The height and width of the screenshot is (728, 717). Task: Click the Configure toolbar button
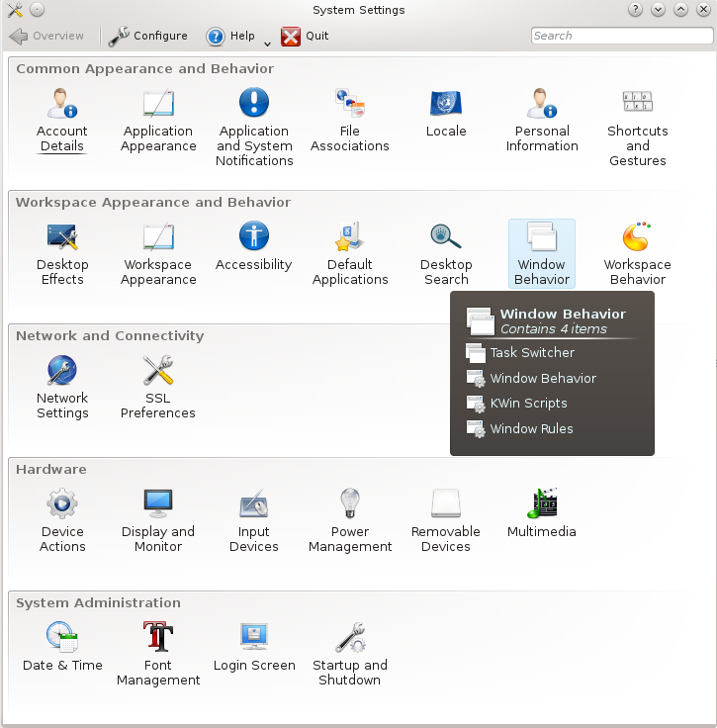[x=148, y=37]
